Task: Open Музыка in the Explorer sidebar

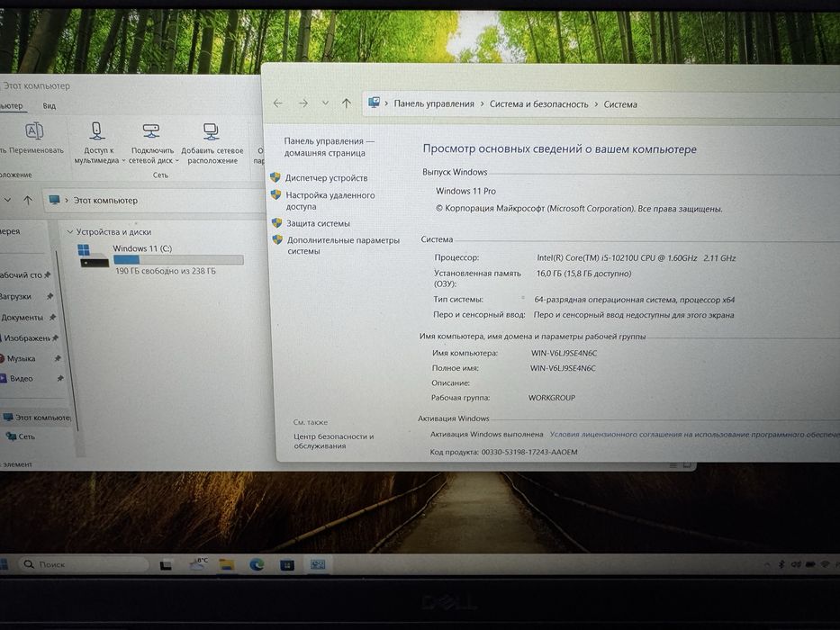Action: (21, 358)
